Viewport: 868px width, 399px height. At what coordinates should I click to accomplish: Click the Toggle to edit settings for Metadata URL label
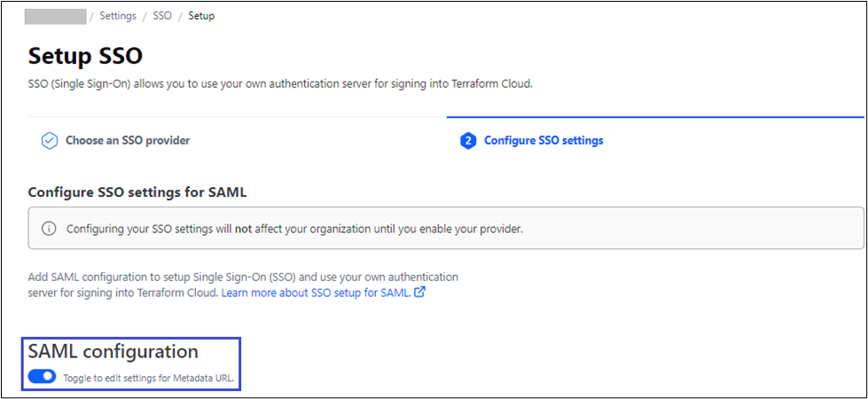click(149, 379)
